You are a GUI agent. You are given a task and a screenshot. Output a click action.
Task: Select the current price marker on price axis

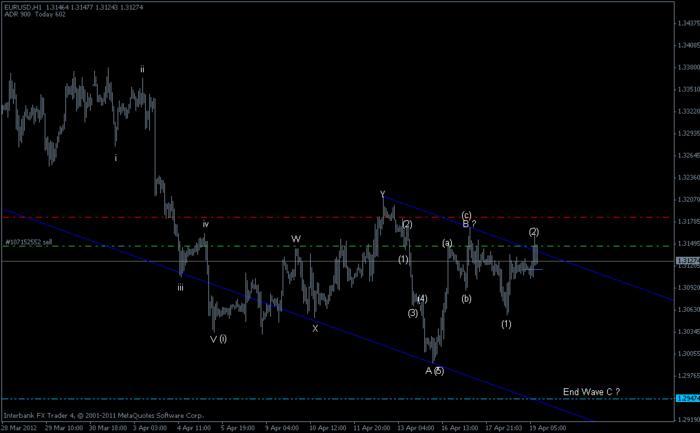pos(687,262)
